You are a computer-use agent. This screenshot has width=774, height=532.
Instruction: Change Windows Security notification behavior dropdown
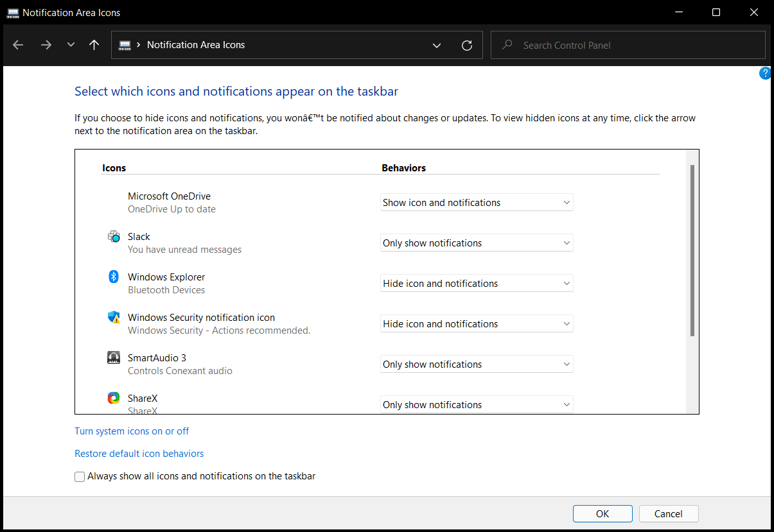477,324
